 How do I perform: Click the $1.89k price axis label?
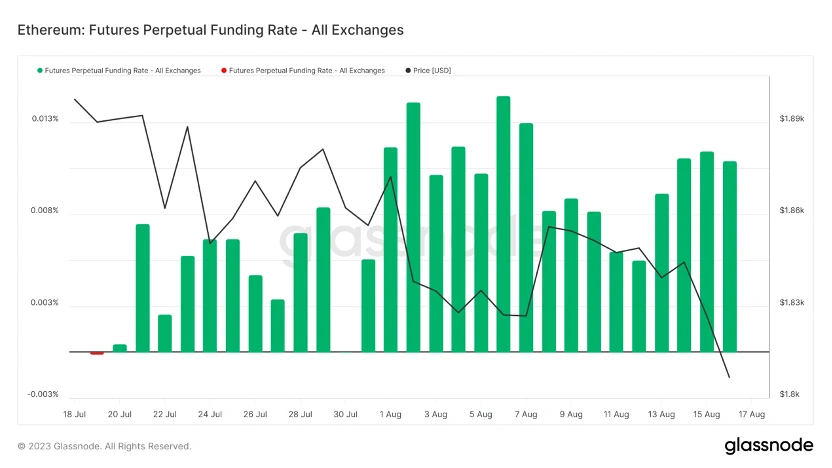coord(791,119)
